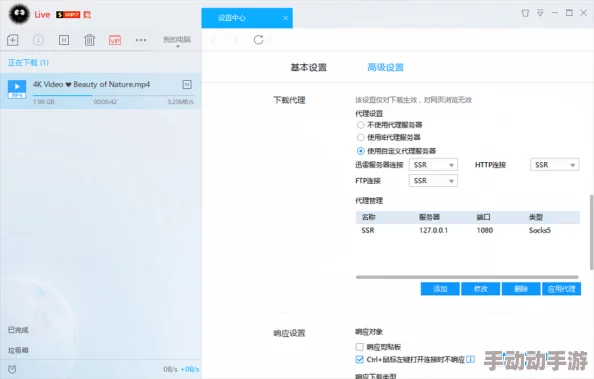This screenshot has width=594, height=379.
Task: Click the refresh page icon
Action: [x=258, y=39]
